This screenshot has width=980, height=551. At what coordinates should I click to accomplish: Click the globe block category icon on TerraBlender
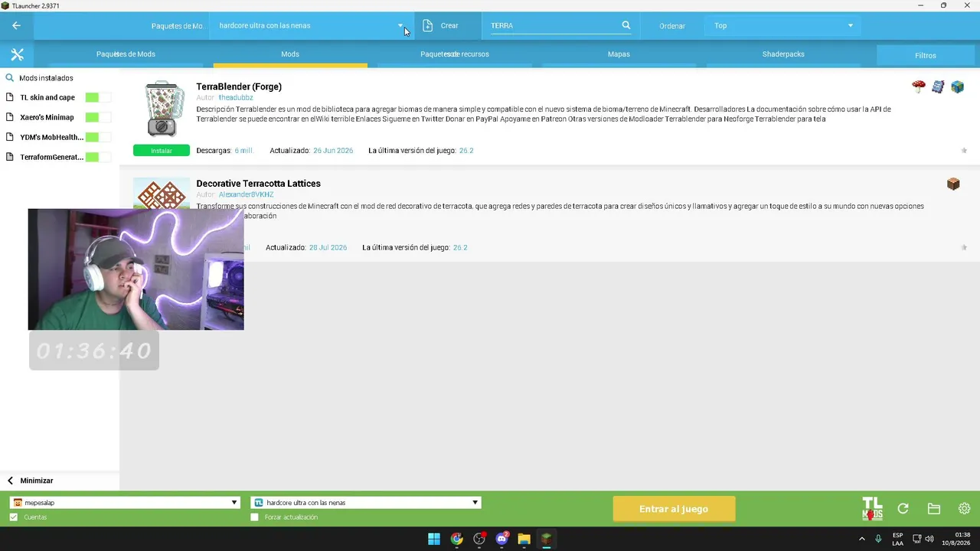(957, 86)
